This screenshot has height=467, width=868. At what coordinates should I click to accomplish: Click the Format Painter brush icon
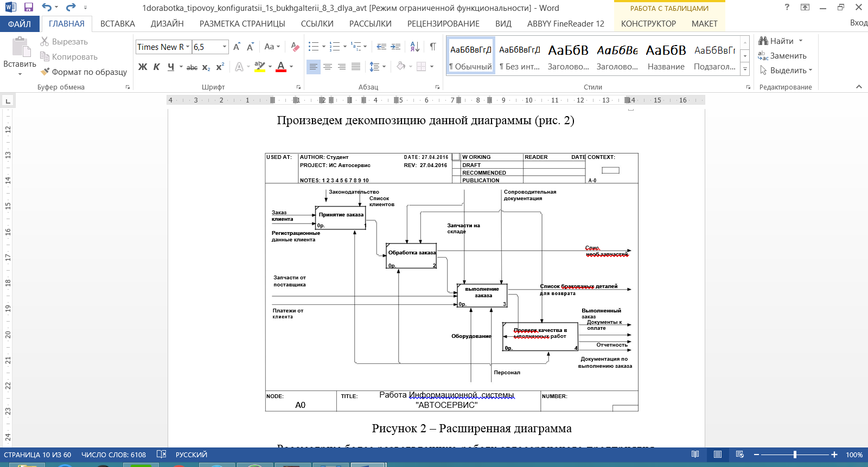(45, 72)
